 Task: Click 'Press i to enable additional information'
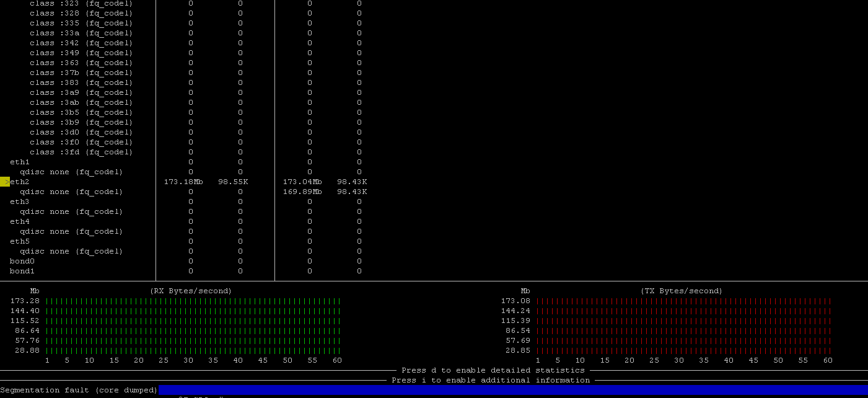491,380
